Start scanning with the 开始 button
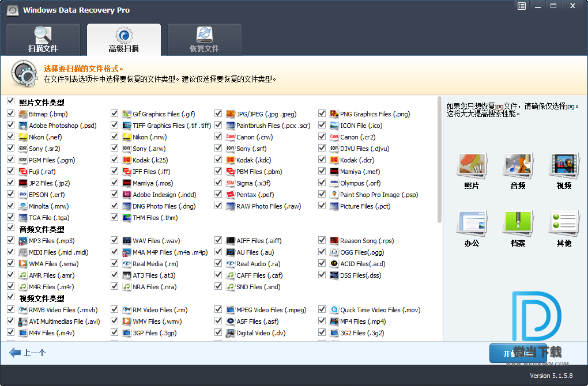Screen dimensions: 588x386 coord(518,353)
